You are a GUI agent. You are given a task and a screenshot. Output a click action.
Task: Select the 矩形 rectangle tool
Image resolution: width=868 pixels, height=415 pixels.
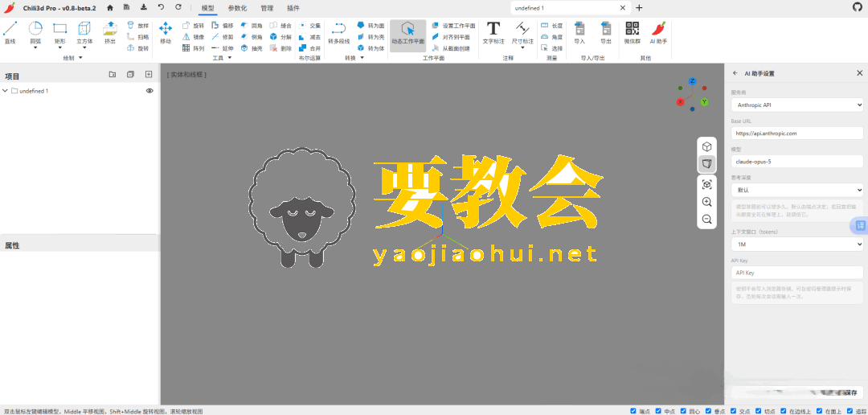point(59,33)
